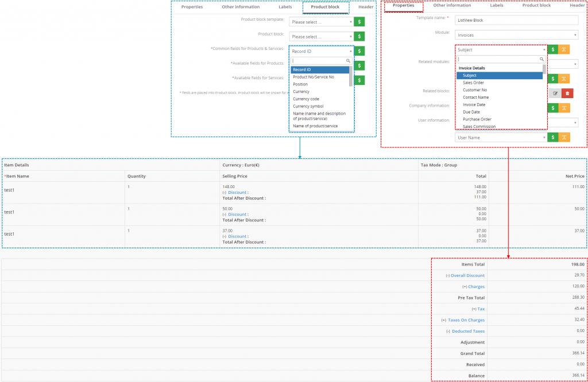The image size is (588, 382).
Task: Open the Taxes On Charges link
Action: (466, 320)
